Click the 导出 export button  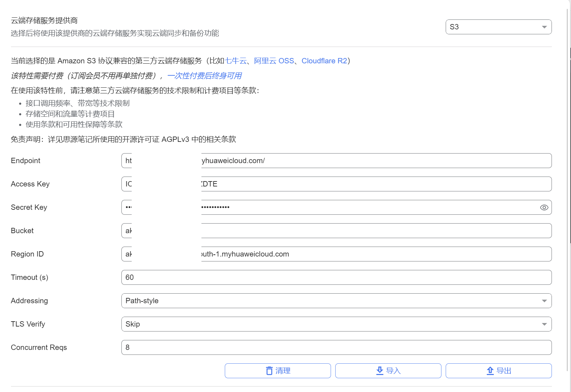[498, 371]
